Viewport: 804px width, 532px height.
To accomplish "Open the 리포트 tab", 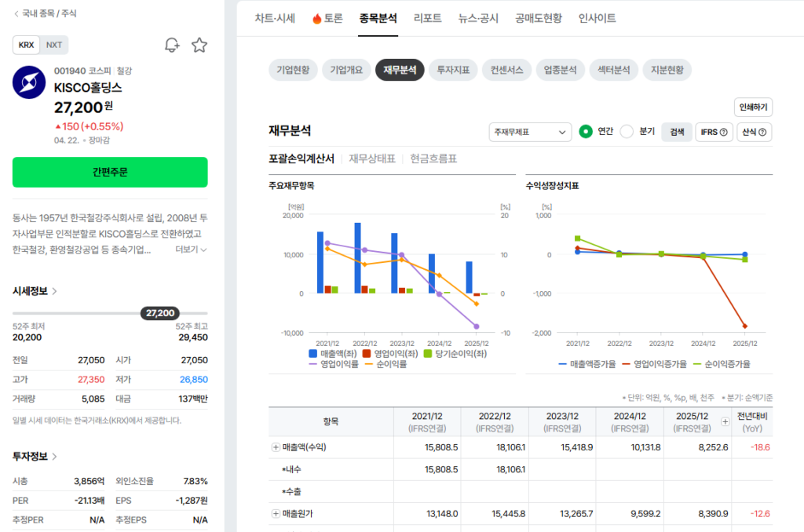I will [428, 19].
